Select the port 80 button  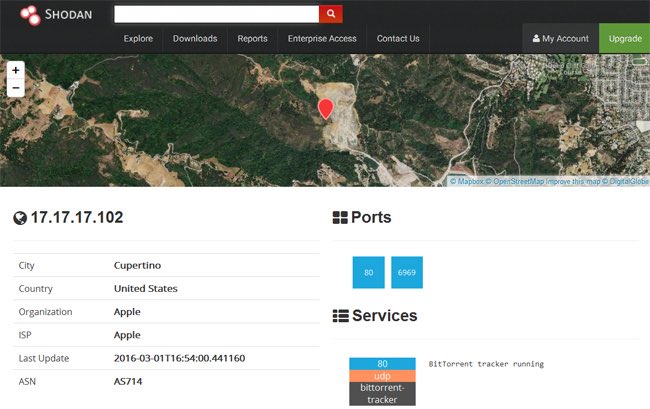pyautogui.click(x=368, y=272)
